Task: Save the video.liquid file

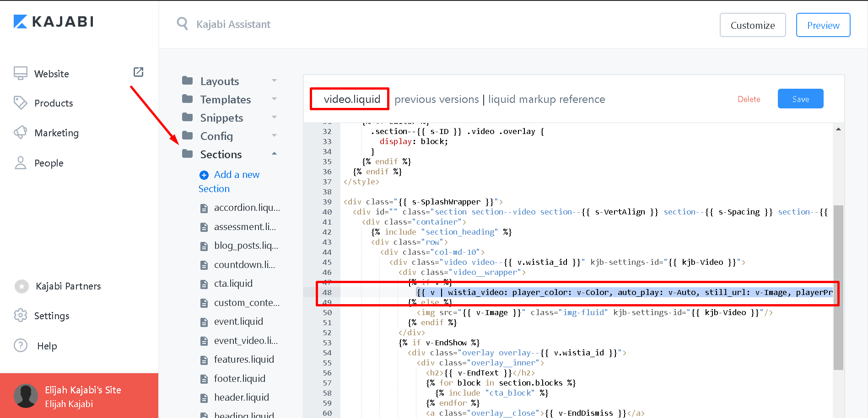Action: pos(801,99)
